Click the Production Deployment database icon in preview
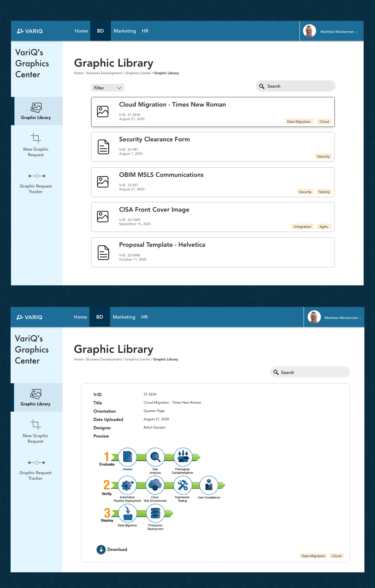 tap(155, 513)
